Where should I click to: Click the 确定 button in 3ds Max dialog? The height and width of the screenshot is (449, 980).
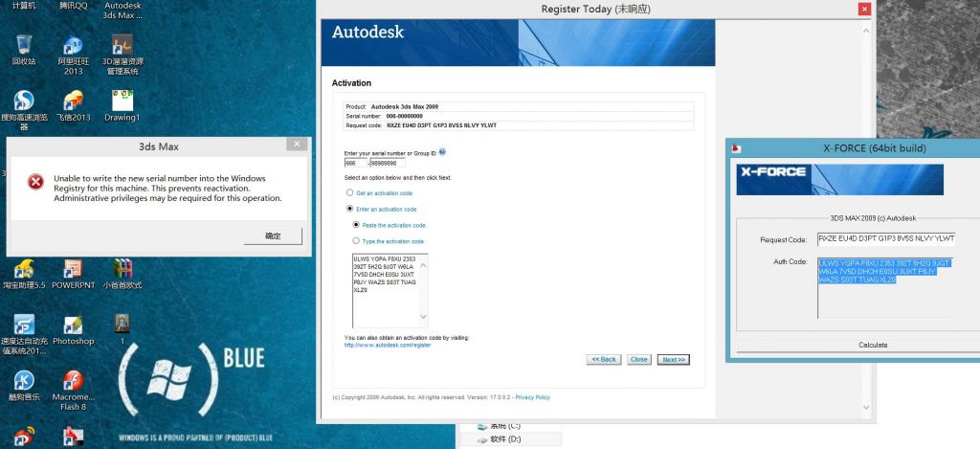click(273, 236)
